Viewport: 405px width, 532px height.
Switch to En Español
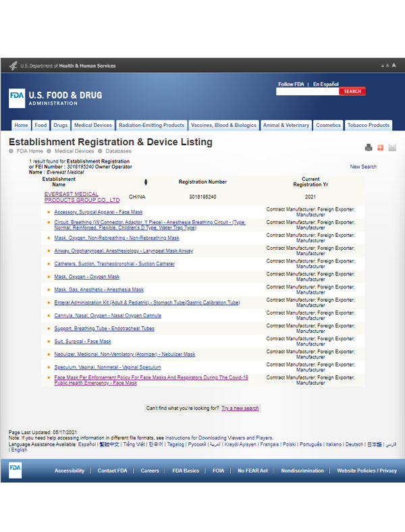[x=325, y=84]
